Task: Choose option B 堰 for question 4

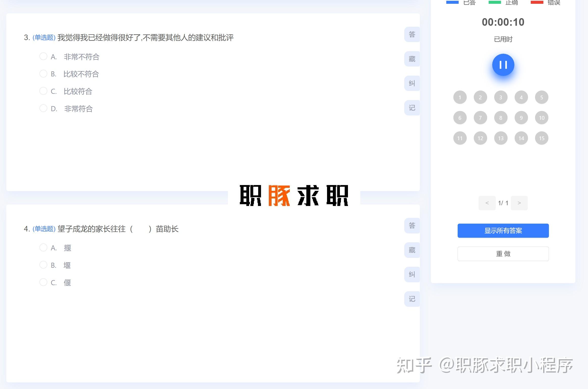Action: pyautogui.click(x=43, y=265)
